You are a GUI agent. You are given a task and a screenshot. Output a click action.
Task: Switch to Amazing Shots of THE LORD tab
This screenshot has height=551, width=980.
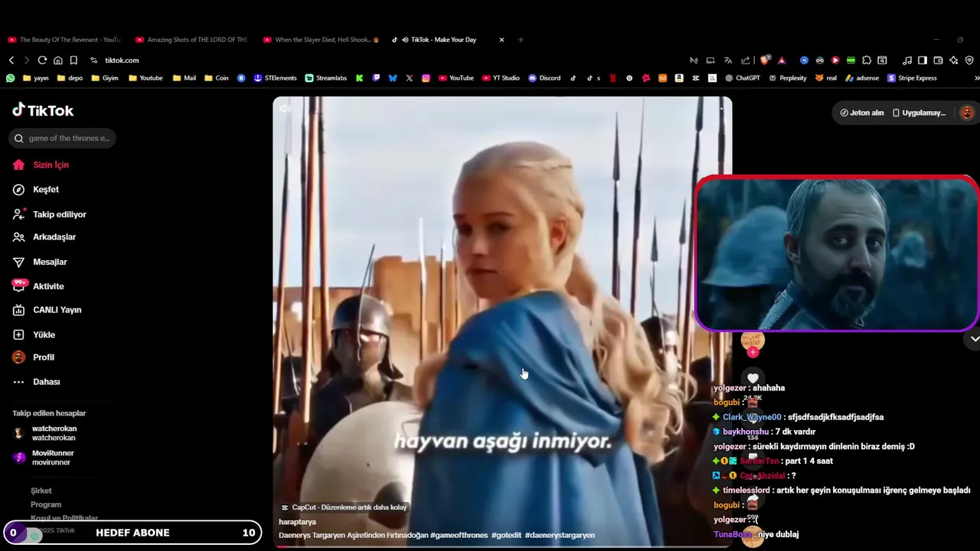pos(191,40)
